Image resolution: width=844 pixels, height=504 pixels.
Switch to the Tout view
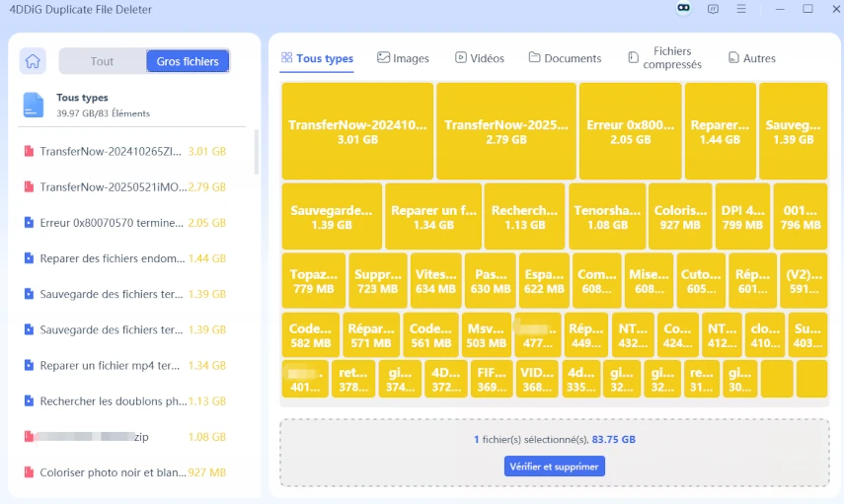pos(102,61)
